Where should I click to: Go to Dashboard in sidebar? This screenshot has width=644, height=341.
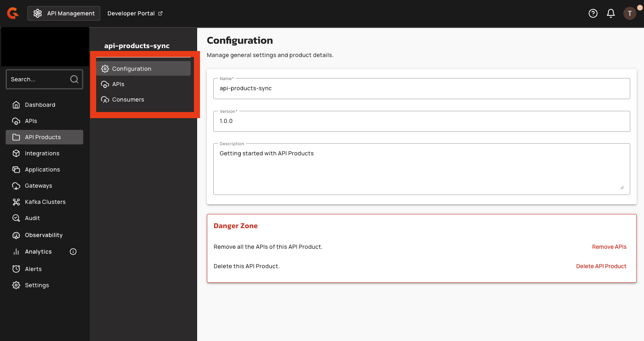tap(40, 105)
